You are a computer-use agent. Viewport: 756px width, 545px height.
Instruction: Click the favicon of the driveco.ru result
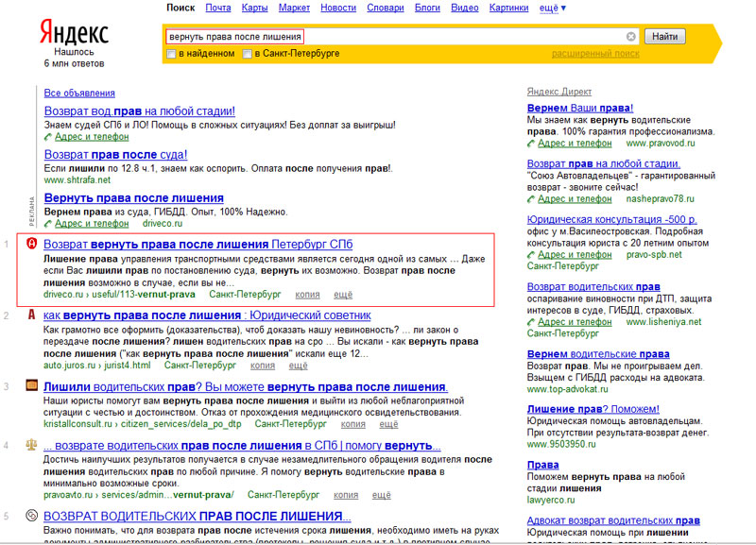click(x=31, y=244)
